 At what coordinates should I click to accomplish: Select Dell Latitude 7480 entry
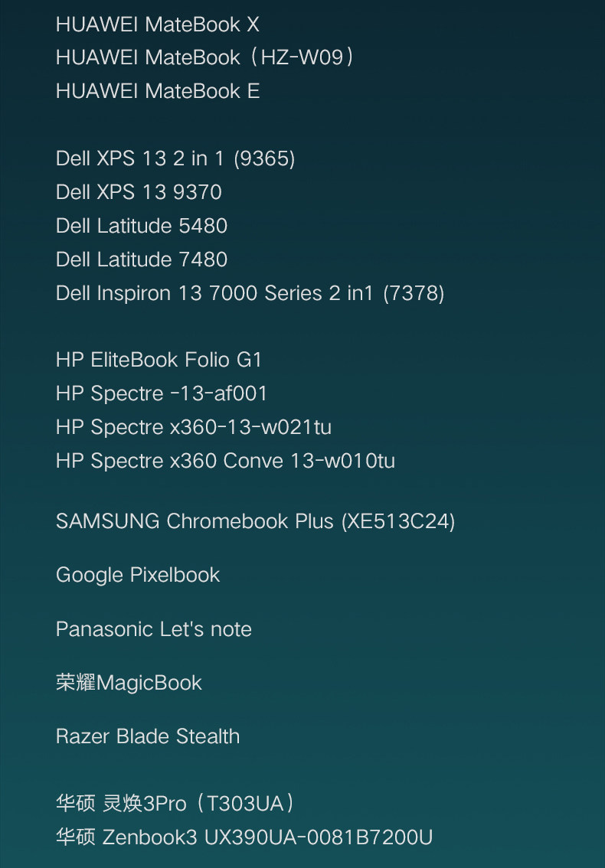coord(142,259)
